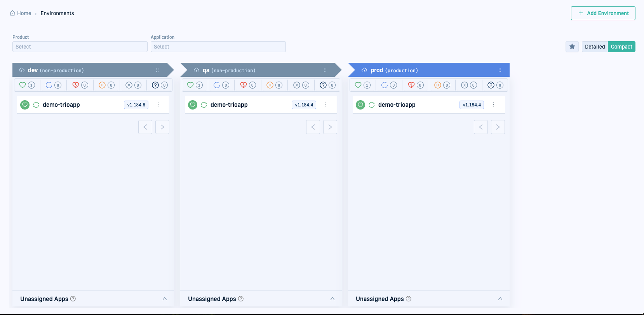Click the progressing spinner filter in prod
Viewport: 644px width, 315px height.
point(385,85)
